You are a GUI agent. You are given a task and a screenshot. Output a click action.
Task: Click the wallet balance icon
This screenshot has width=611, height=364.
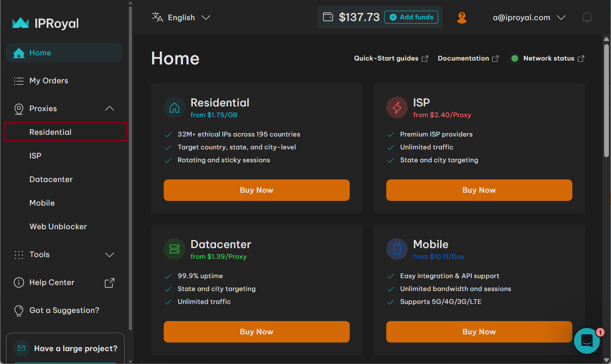click(328, 17)
